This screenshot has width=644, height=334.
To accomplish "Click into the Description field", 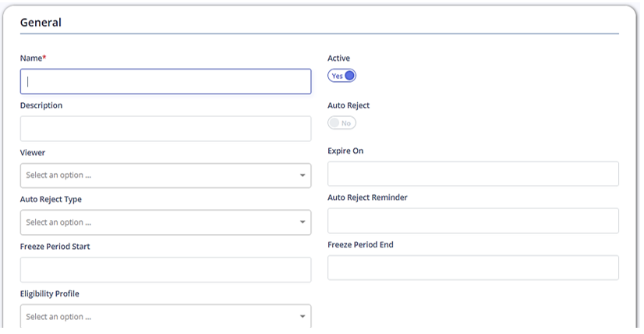I will [x=165, y=129].
